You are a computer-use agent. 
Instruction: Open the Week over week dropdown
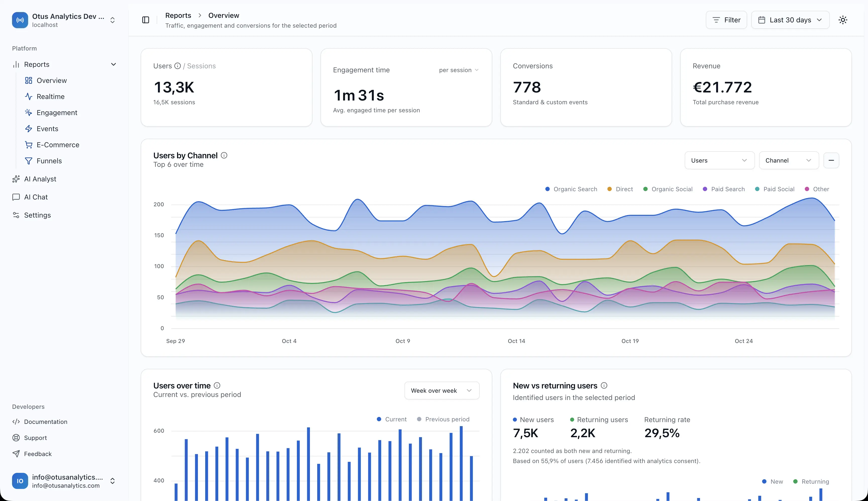coord(442,390)
